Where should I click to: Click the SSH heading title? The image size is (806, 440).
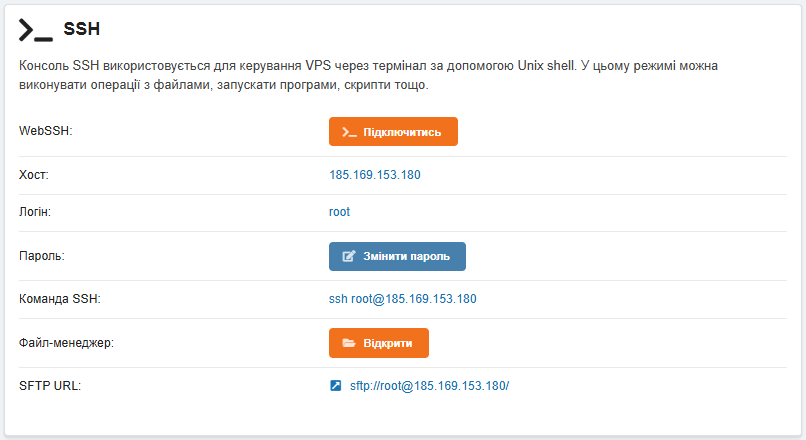click(x=81, y=30)
